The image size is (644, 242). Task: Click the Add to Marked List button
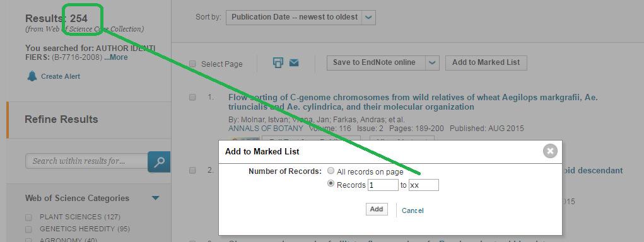[x=486, y=63]
